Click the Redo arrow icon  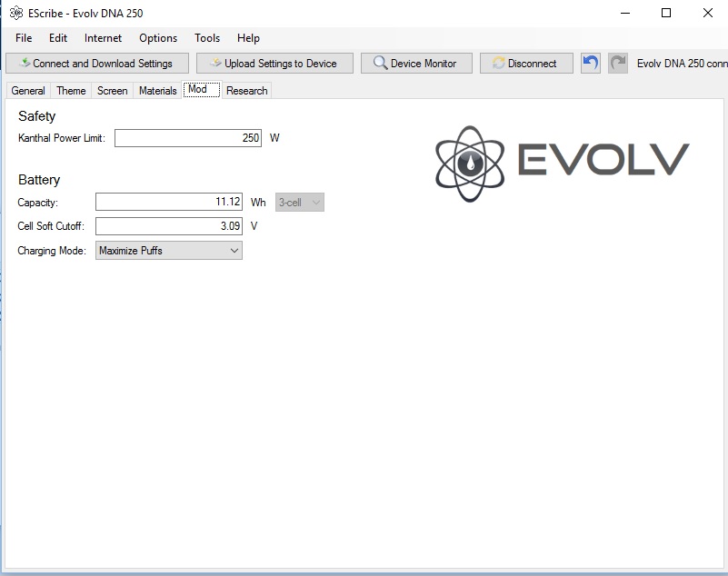pyautogui.click(x=618, y=63)
